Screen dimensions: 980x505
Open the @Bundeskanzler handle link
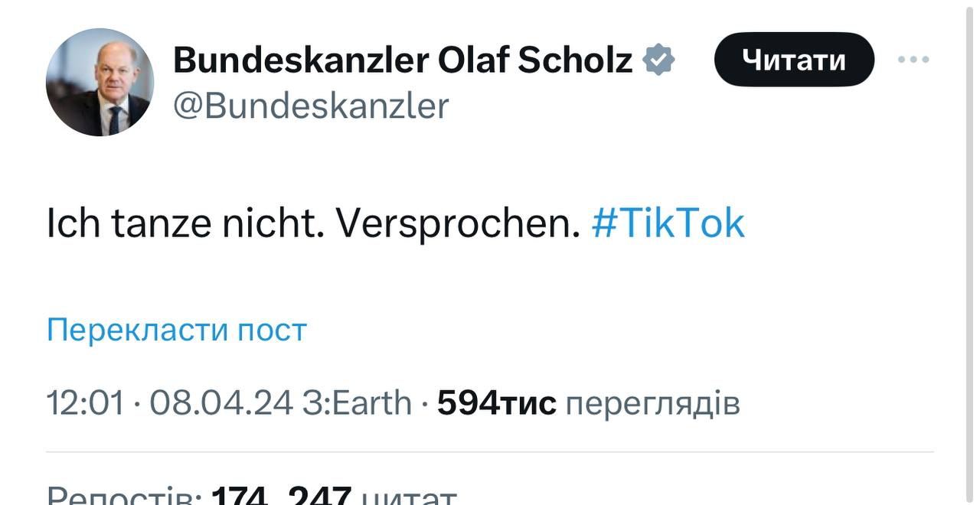311,106
